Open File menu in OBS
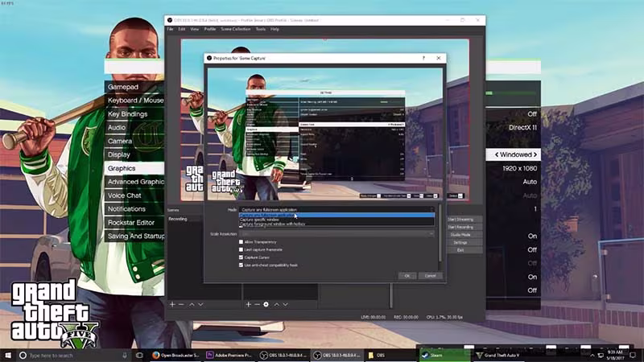The height and width of the screenshot is (362, 644). click(x=170, y=29)
